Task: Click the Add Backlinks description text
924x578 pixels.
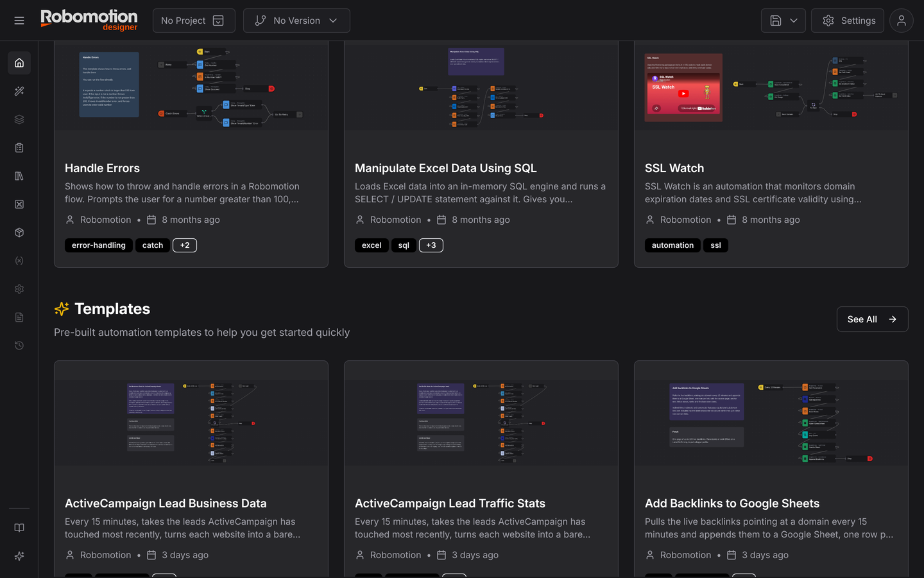Action: pos(769,528)
